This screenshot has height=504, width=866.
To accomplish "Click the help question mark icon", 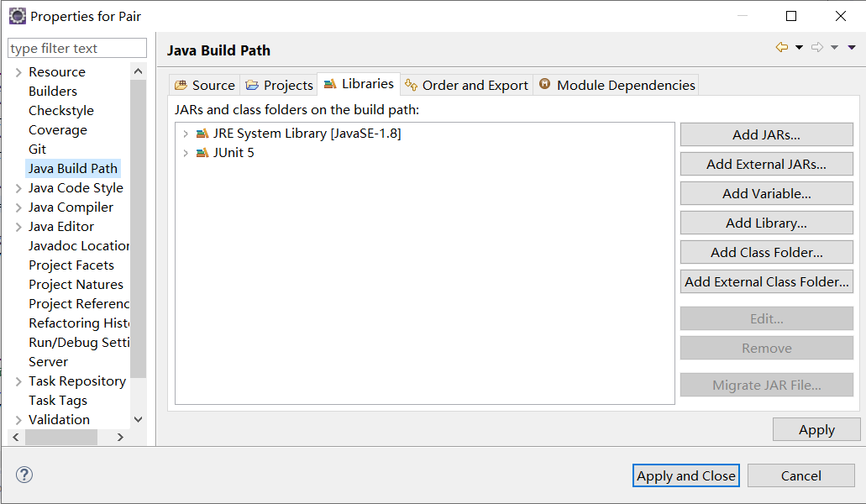I will (24, 475).
